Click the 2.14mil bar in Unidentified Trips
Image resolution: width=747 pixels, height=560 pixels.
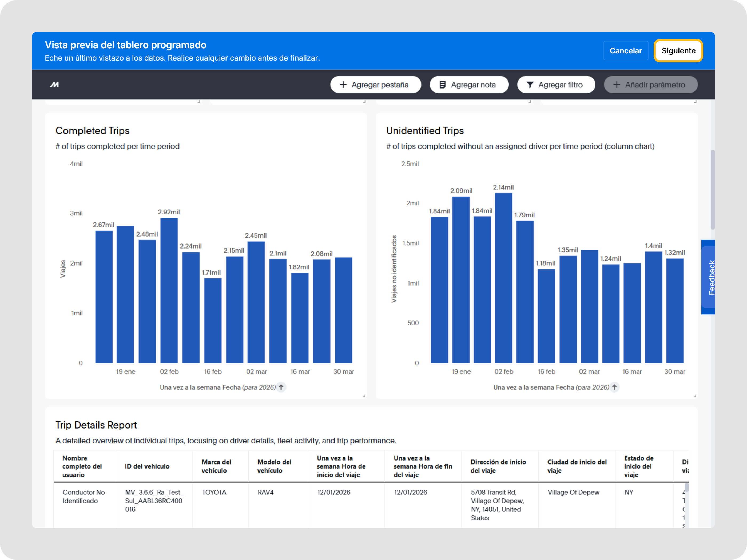tap(503, 278)
